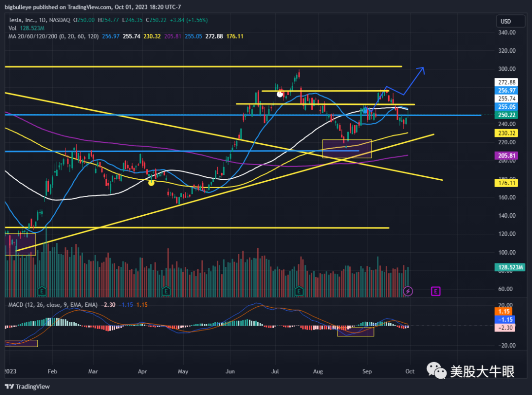532x395 pixels.
Task: Click the Sep label on the time axis
Action: pyautogui.click(x=367, y=371)
